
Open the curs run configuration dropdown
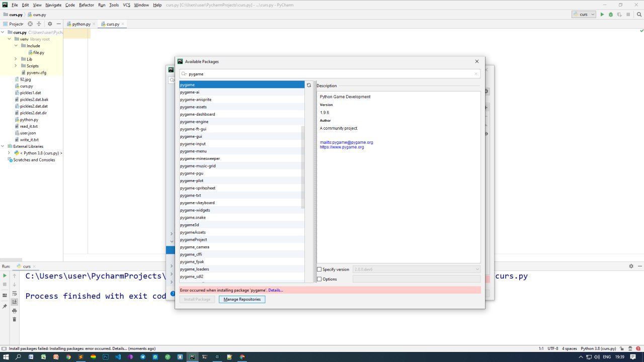(584, 15)
